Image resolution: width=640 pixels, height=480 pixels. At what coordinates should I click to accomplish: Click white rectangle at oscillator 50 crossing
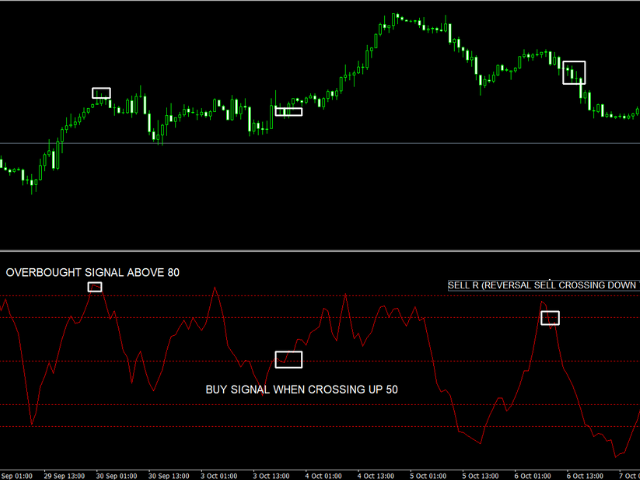pyautogui.click(x=288, y=359)
